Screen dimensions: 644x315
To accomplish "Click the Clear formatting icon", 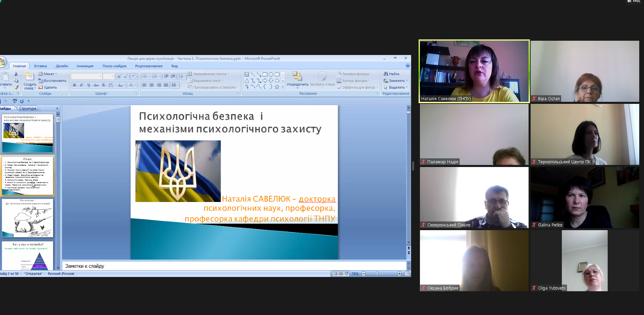I will click(134, 76).
